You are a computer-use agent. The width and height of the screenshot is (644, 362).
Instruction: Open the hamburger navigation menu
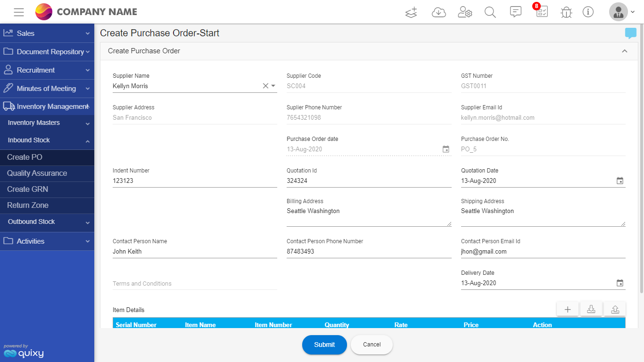click(19, 12)
